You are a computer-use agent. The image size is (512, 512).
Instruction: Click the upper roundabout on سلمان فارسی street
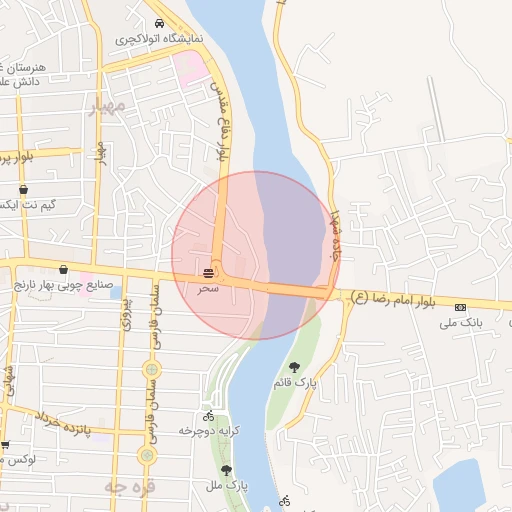pos(152,369)
